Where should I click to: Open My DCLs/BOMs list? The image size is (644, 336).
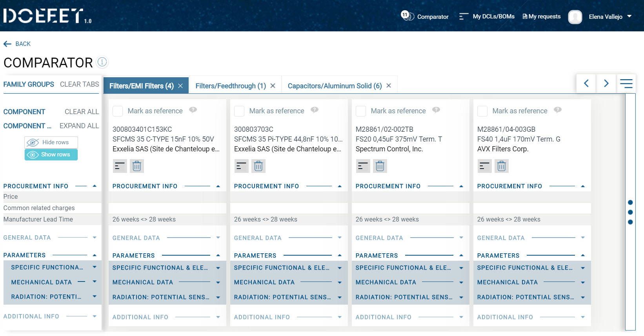tap(487, 16)
